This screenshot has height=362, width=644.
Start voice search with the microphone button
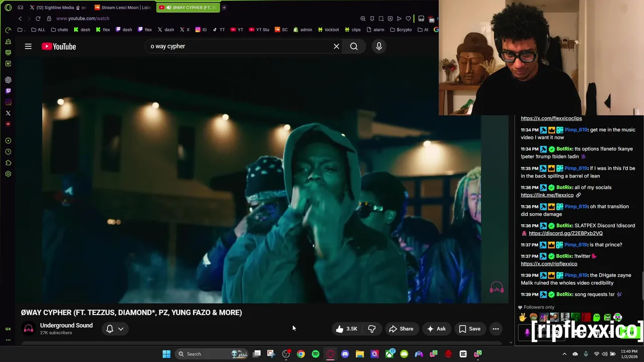tap(379, 46)
